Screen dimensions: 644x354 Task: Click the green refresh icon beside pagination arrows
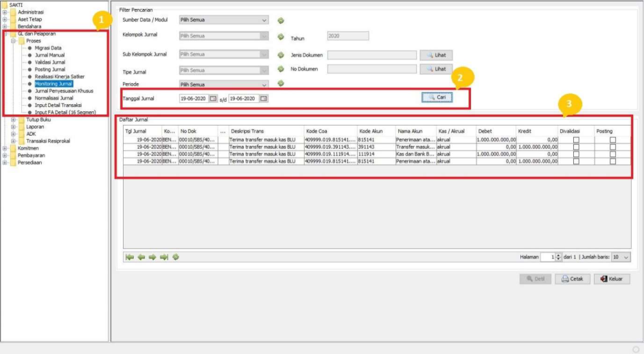(176, 257)
